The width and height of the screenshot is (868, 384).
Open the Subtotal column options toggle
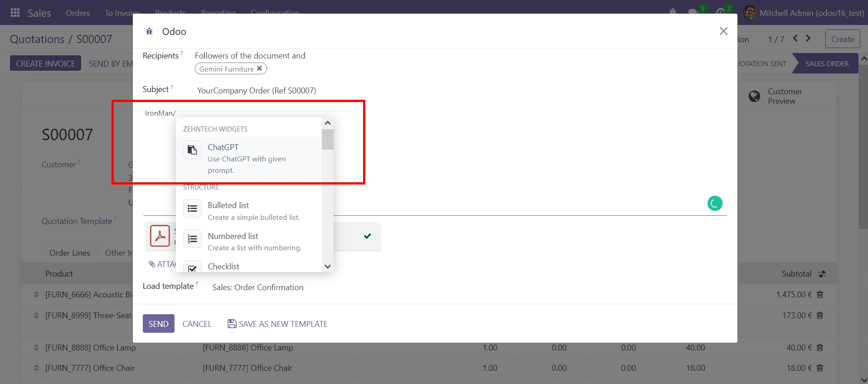coord(822,274)
